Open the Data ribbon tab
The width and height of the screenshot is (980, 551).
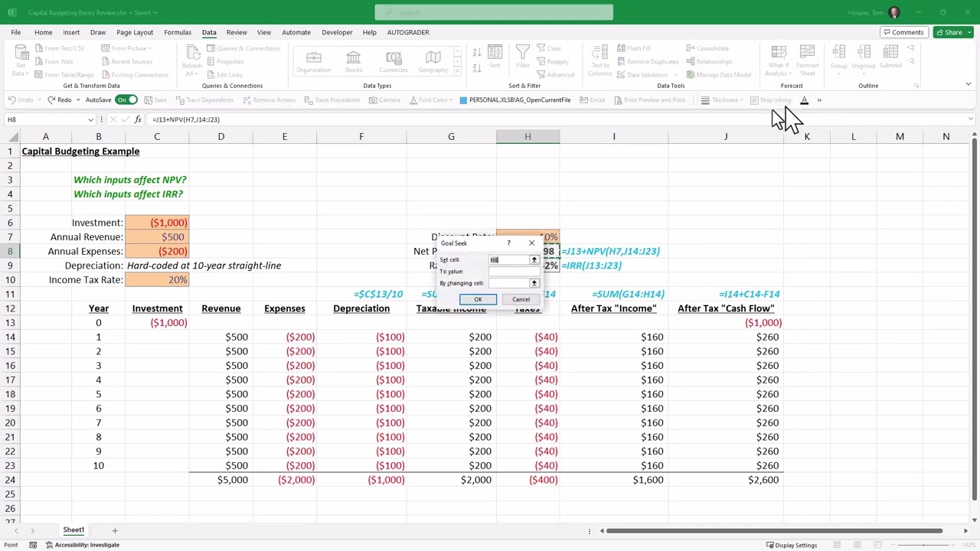click(209, 32)
